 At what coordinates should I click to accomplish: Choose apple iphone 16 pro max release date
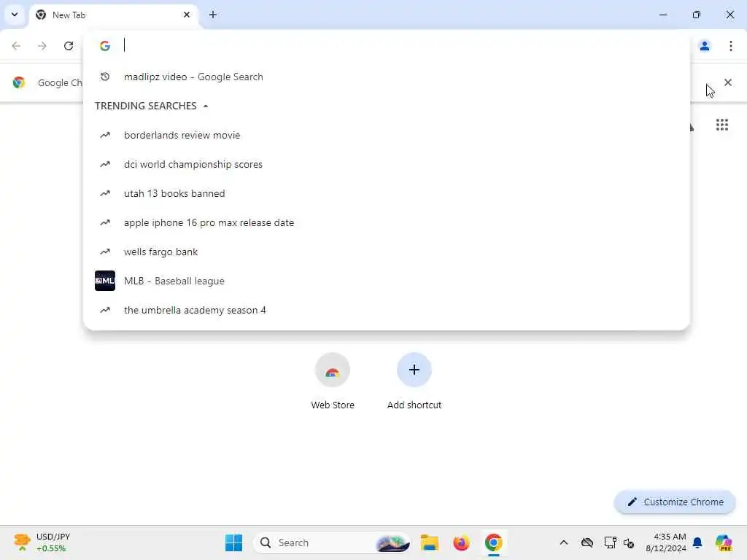[x=387, y=222]
